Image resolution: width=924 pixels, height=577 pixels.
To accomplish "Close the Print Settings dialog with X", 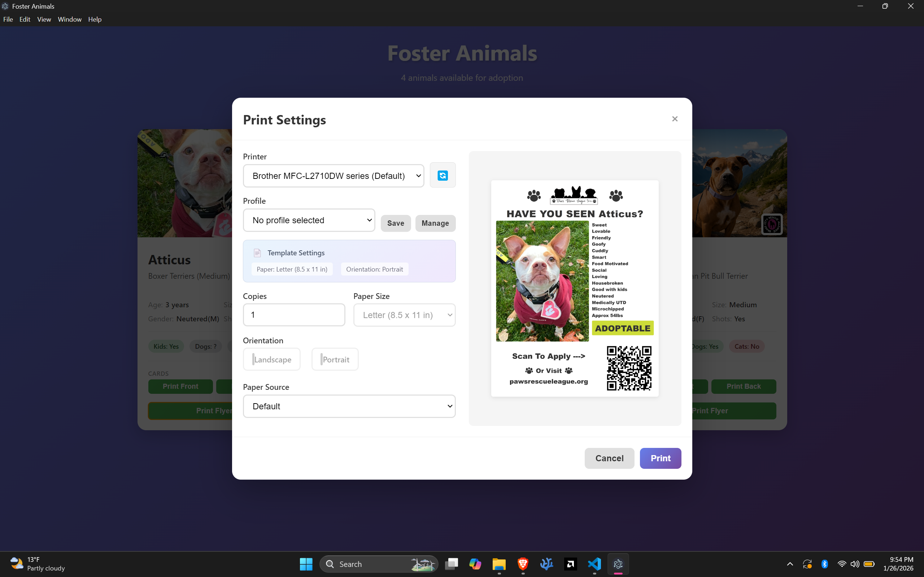I will (675, 119).
